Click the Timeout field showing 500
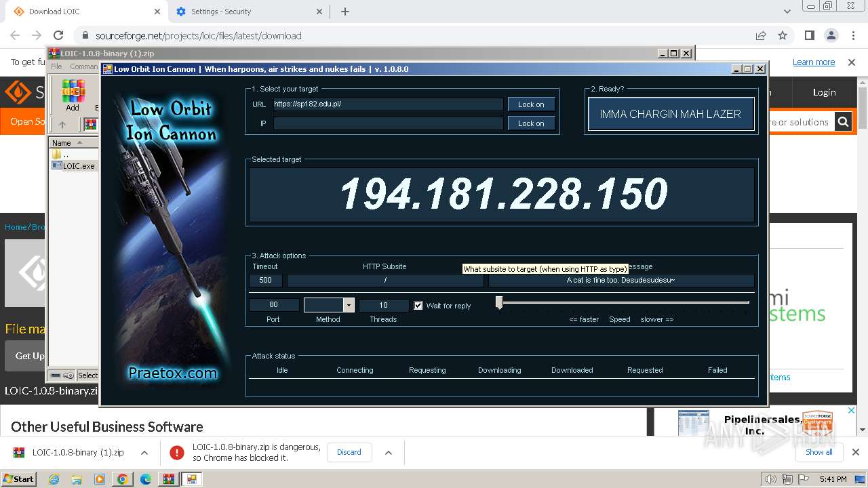The width and height of the screenshot is (868, 488). 266,280
